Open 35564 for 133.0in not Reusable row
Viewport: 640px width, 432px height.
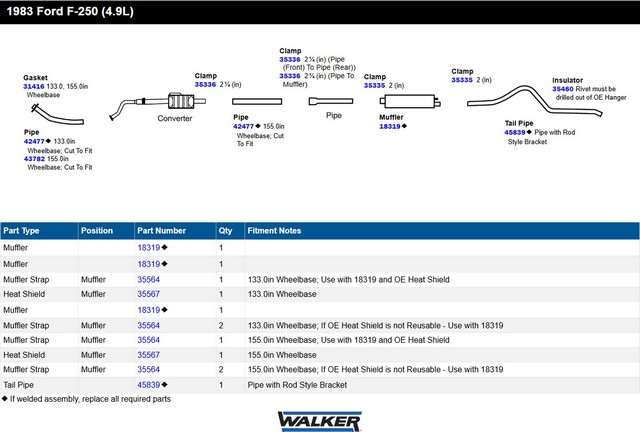pyautogui.click(x=149, y=325)
